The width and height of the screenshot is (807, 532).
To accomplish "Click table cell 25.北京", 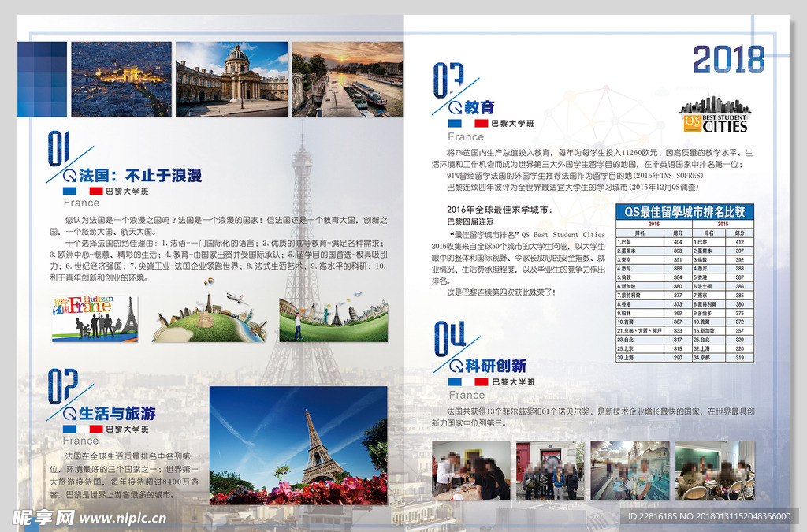I will [640, 349].
